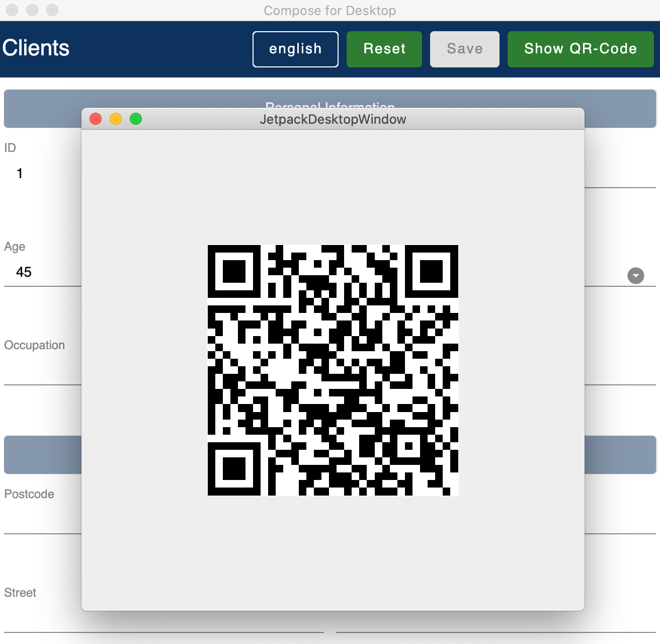Open the dropdown arrow beside the Age row
This screenshot has height=644, width=660.
point(636,276)
